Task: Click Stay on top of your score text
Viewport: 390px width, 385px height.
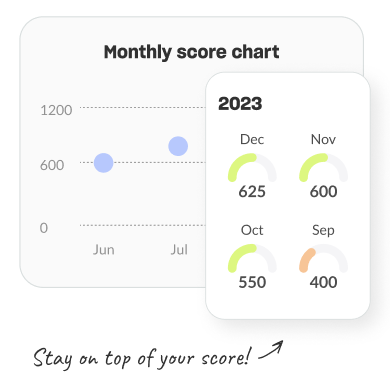Action: [141, 358]
